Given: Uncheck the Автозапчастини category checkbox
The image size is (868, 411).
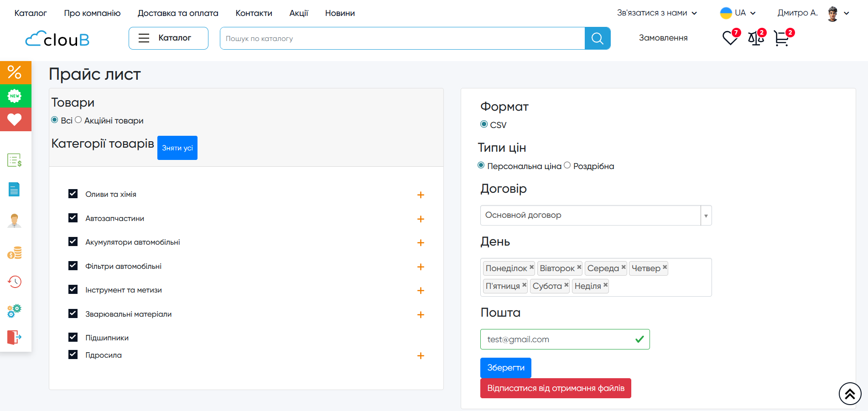Looking at the screenshot, I should (73, 218).
